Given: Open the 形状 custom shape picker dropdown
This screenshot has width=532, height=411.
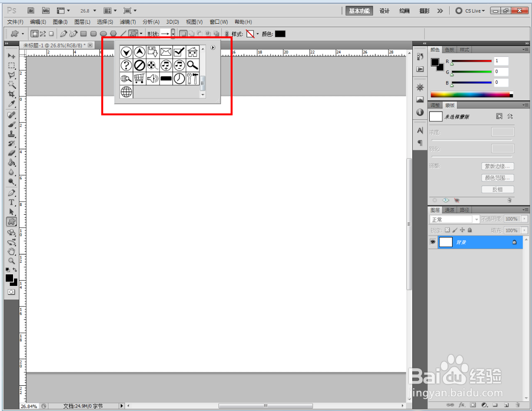Looking at the screenshot, I should pos(173,33).
